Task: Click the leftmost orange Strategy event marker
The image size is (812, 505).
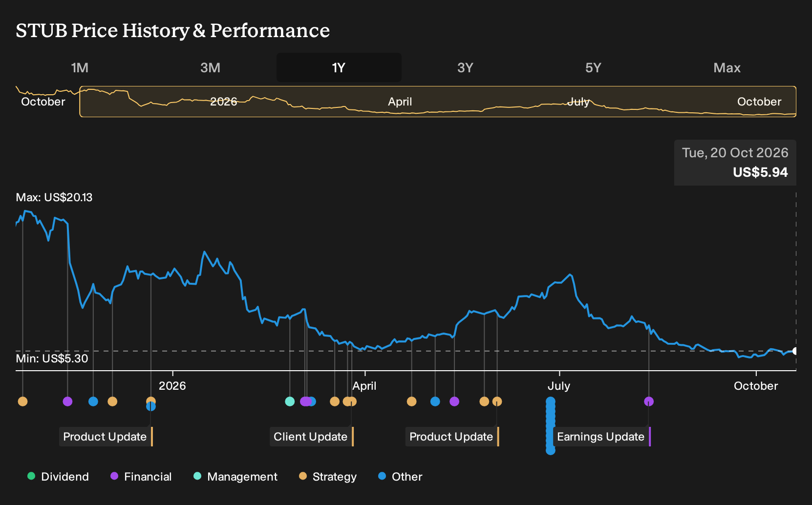Action: [x=22, y=401]
